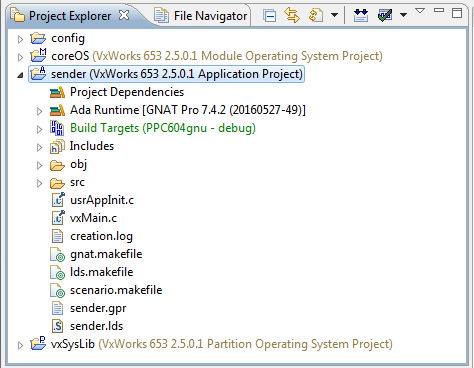Click the Includes icon

click(57, 147)
